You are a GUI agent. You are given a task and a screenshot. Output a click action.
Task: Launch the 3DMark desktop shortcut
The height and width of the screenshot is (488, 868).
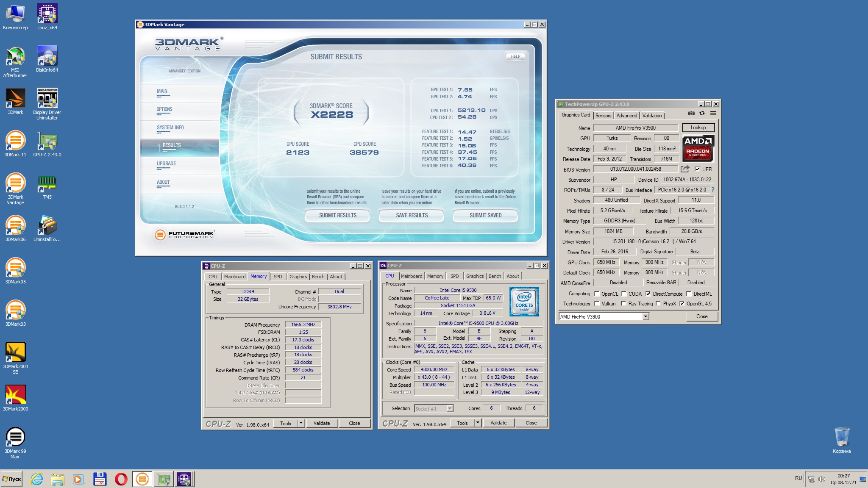[15, 102]
